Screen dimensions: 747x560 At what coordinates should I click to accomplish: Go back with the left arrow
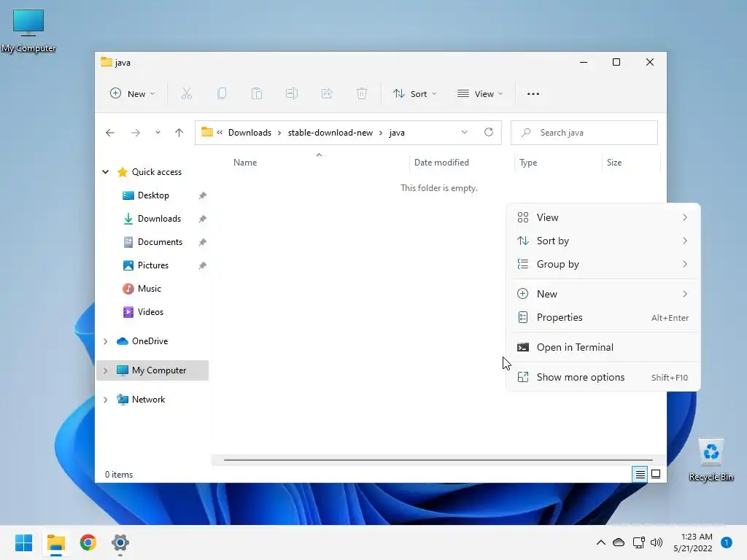click(110, 133)
